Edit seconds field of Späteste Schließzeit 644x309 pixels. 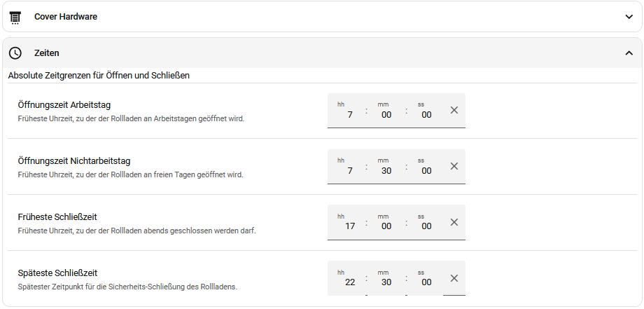[426, 278]
